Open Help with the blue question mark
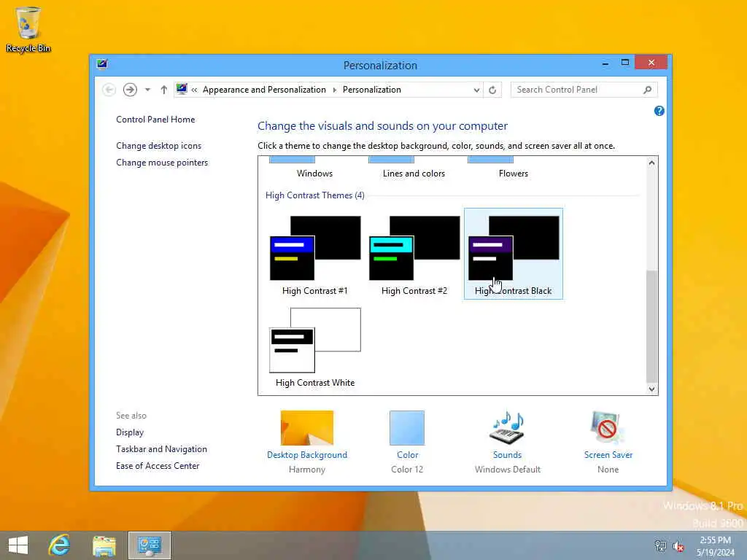Viewport: 747px width, 560px height. point(659,111)
